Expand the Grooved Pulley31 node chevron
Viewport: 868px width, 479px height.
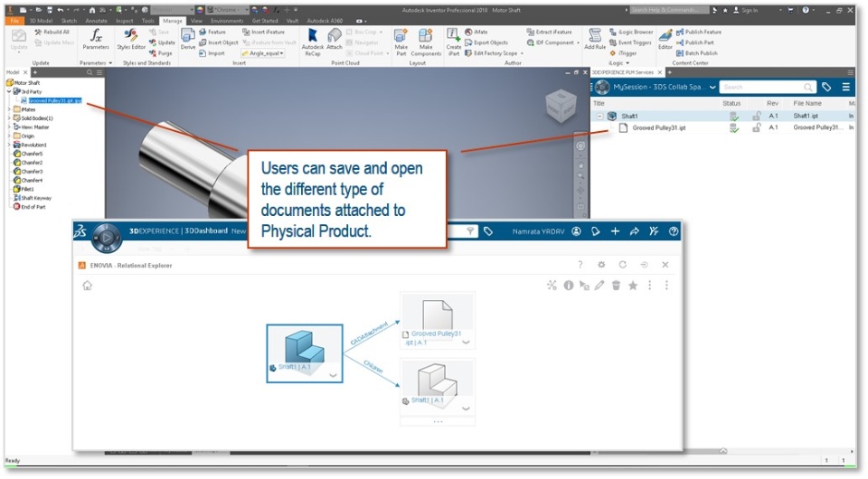(x=466, y=343)
